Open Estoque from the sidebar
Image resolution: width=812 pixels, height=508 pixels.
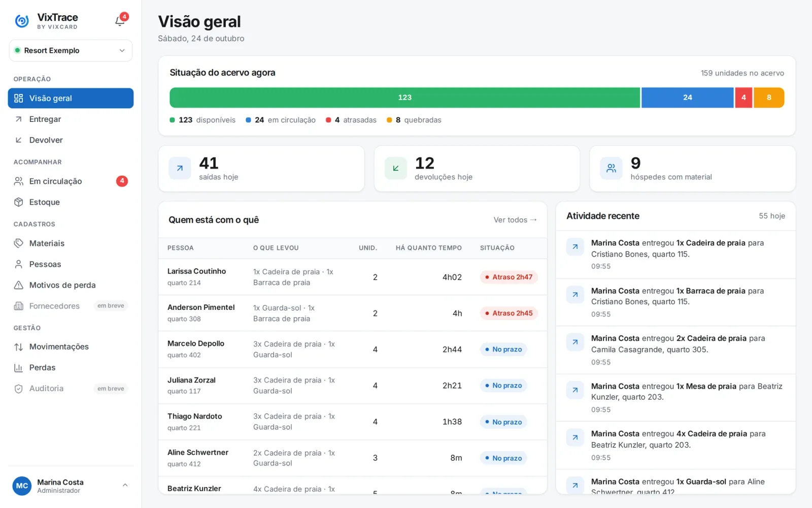pos(71,202)
